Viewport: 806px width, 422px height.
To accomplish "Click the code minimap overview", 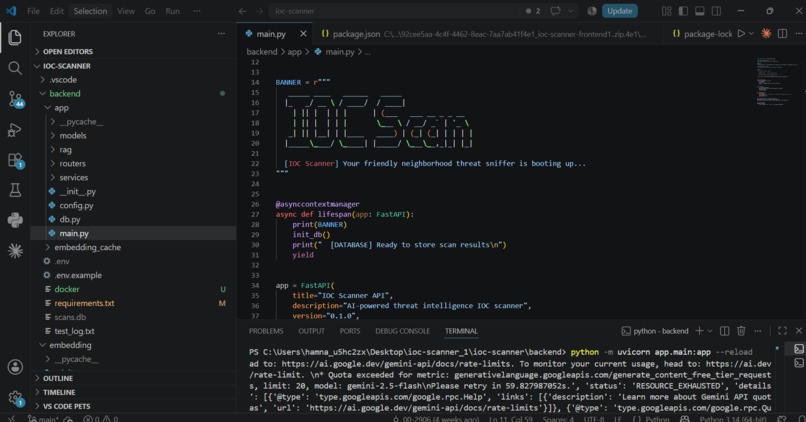I will tap(776, 81).
